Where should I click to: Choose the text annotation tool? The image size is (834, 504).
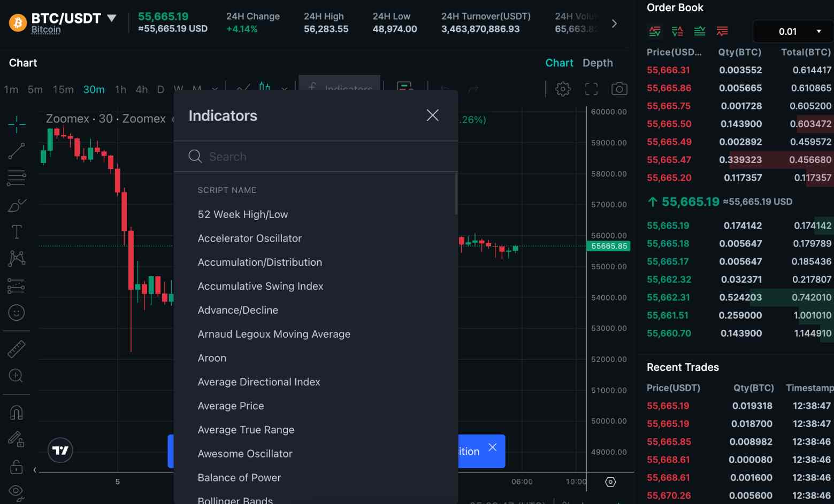tap(17, 231)
